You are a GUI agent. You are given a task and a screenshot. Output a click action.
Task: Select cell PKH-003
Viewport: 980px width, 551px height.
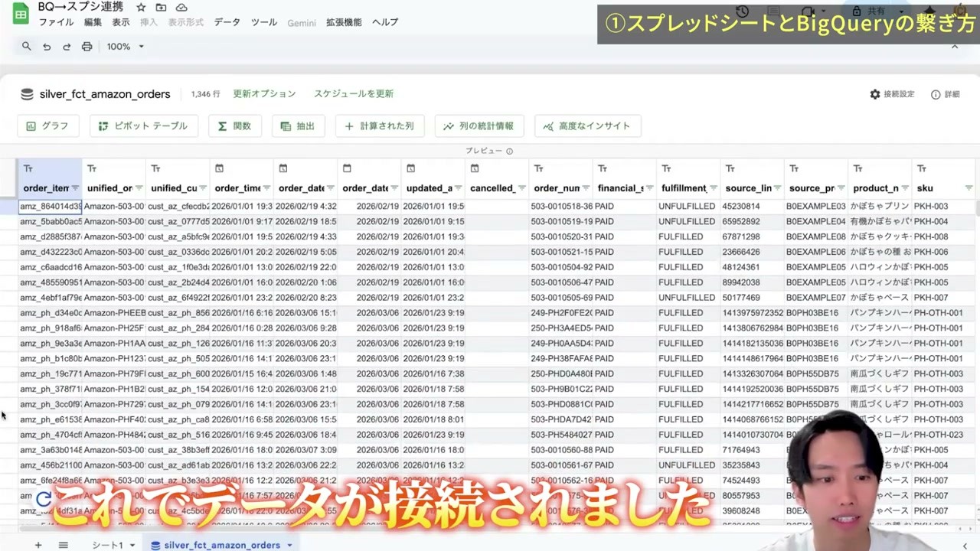point(944,207)
